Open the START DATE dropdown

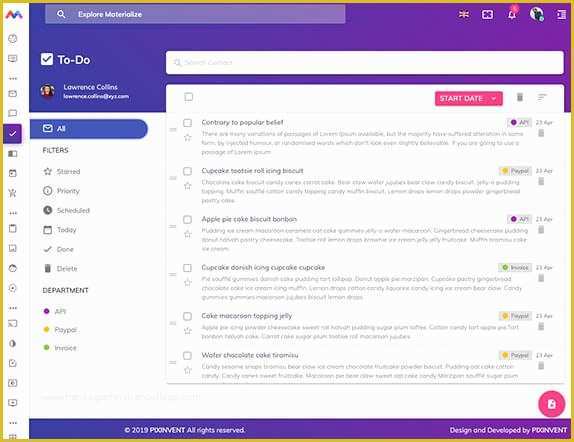(469, 99)
